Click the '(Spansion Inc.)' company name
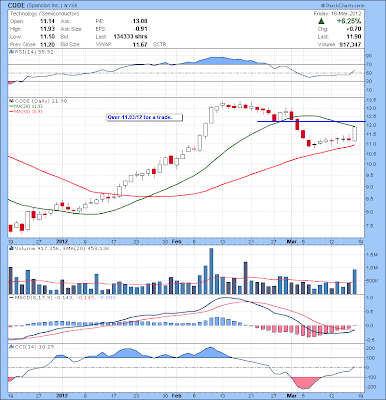 pyautogui.click(x=43, y=6)
